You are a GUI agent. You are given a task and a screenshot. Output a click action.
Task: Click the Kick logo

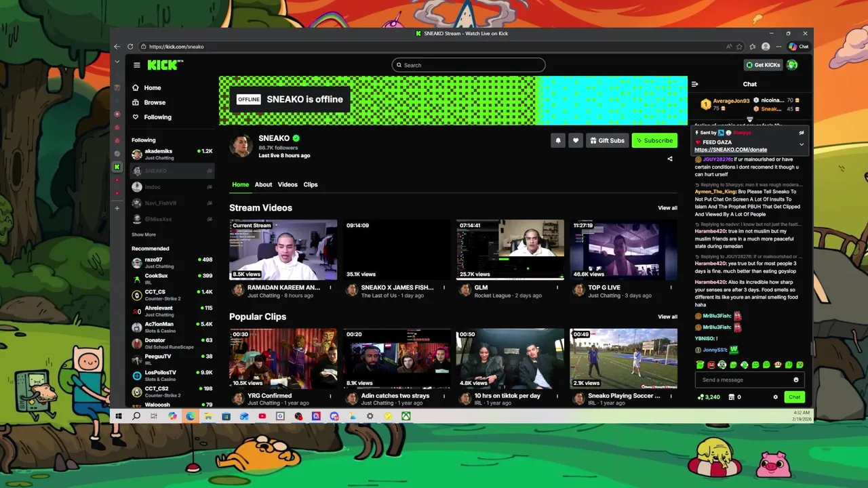click(165, 65)
